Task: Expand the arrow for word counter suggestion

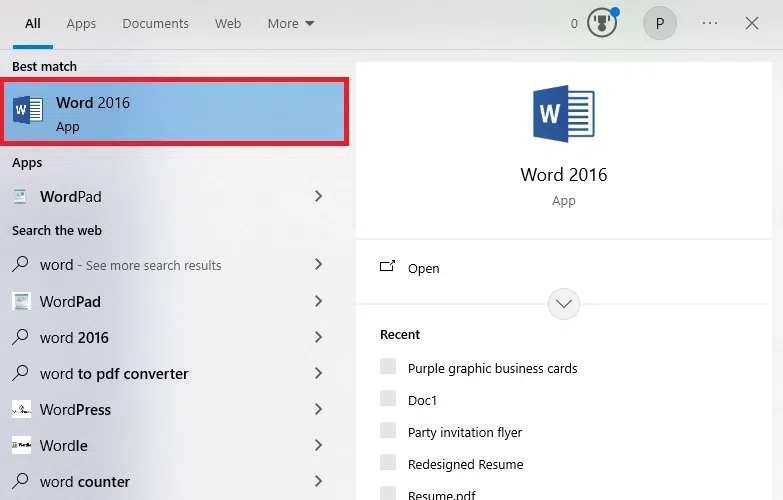Action: click(x=319, y=481)
